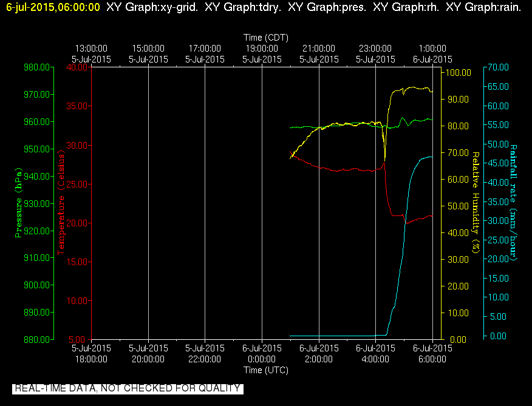Viewport: 532px width, 406px height.
Task: Click the 980.00 pressure axis tick label
Action: (36, 67)
